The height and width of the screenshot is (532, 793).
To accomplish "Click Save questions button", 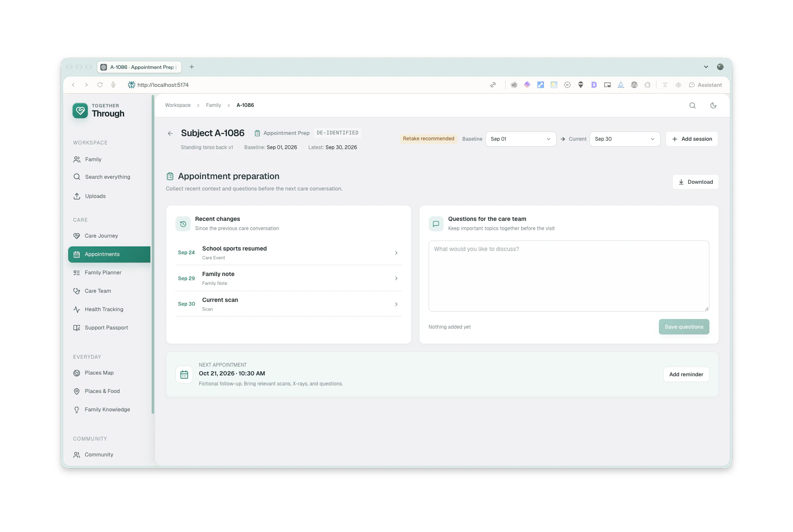I will pos(684,327).
